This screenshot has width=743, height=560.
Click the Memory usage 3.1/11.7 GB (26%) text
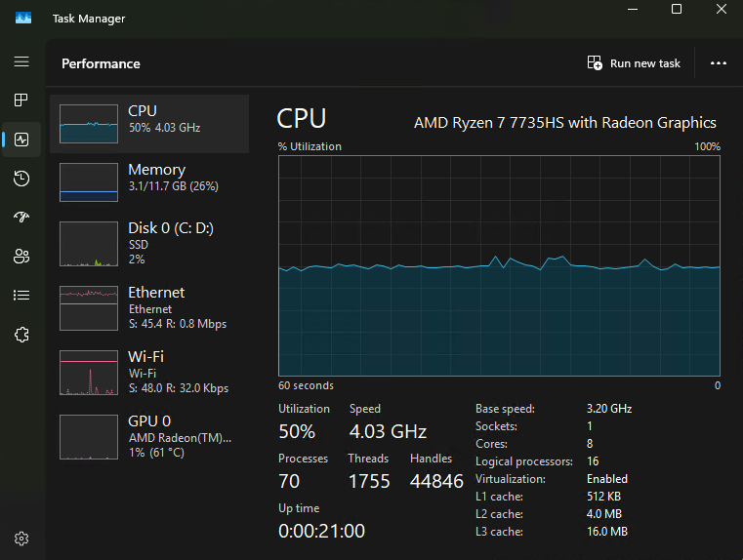point(174,186)
